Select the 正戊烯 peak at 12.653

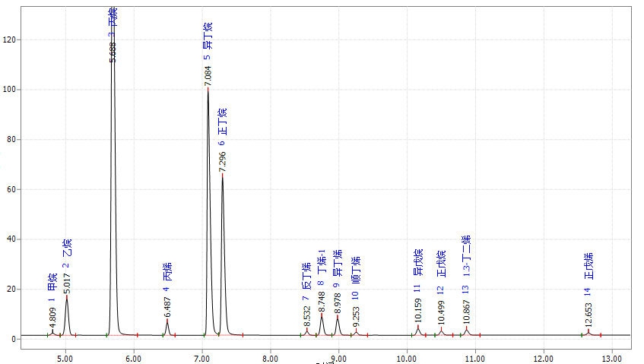click(588, 330)
